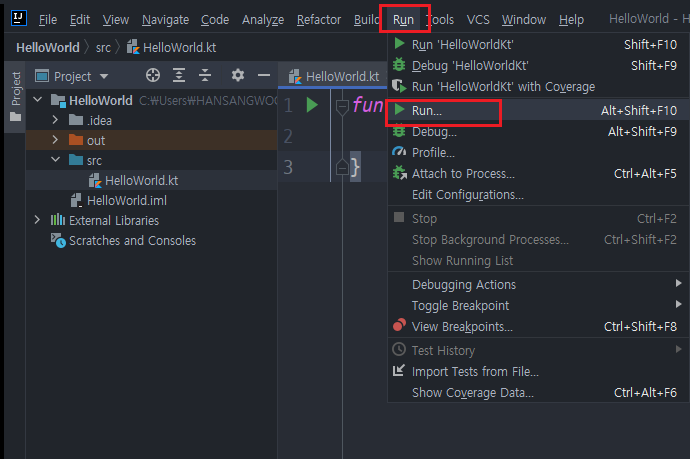This screenshot has width=690, height=459.
Task: Open the Project panel settings gear
Action: pyautogui.click(x=238, y=75)
